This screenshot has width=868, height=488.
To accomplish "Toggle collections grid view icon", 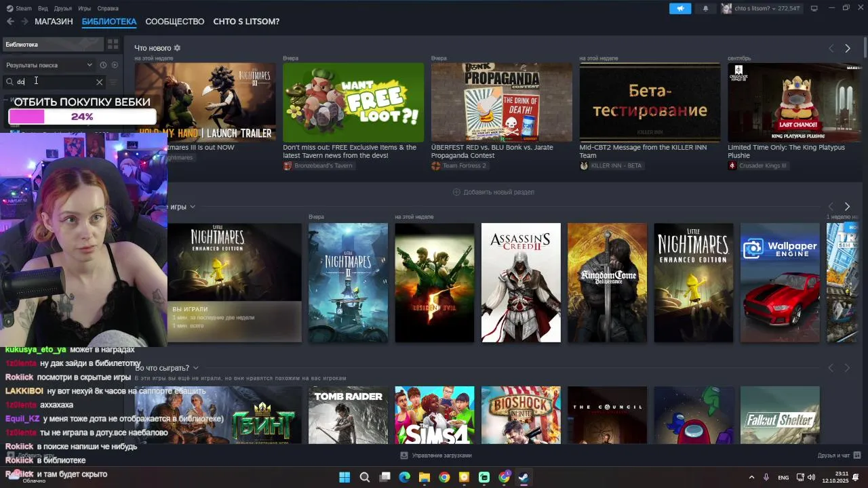I will pyautogui.click(x=113, y=44).
